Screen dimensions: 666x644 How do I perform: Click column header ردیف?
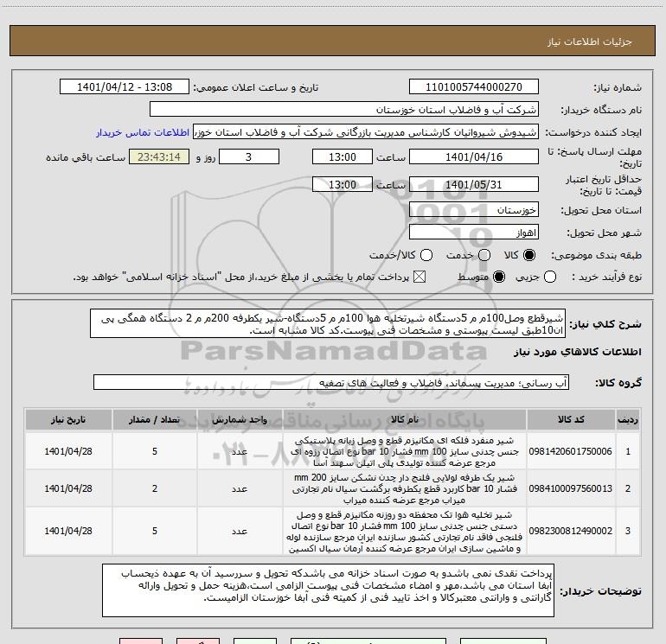pyautogui.click(x=628, y=419)
